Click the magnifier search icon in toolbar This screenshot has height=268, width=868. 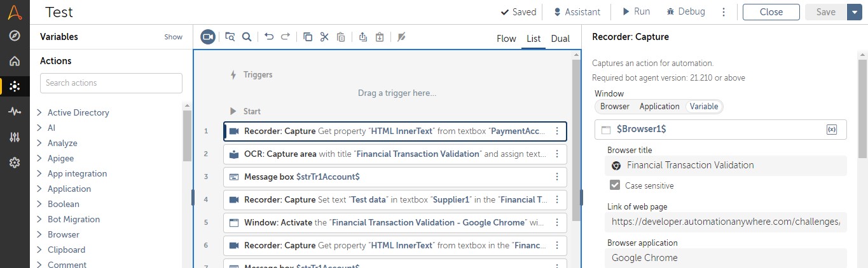tap(246, 37)
